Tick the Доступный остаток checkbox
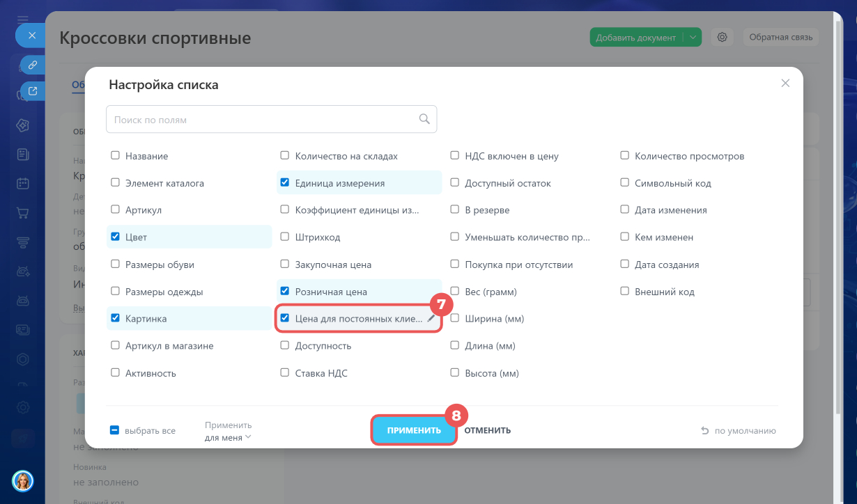This screenshot has height=504, width=857. click(x=455, y=183)
